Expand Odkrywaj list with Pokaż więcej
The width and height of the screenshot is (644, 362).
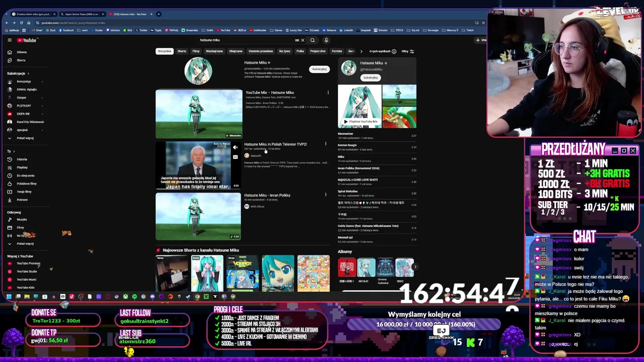pos(22,244)
